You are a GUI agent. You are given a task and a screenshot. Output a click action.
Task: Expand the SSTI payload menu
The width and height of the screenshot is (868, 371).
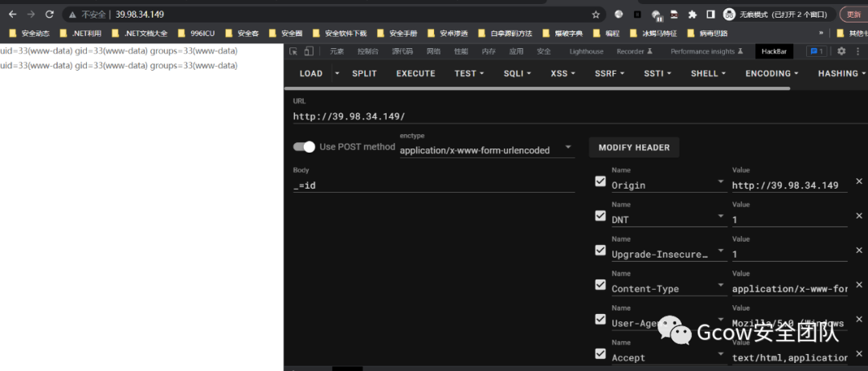pyautogui.click(x=658, y=74)
